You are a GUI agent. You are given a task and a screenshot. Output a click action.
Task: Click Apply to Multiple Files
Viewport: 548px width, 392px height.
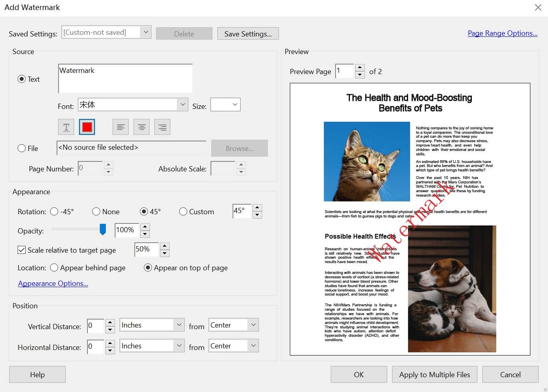434,374
